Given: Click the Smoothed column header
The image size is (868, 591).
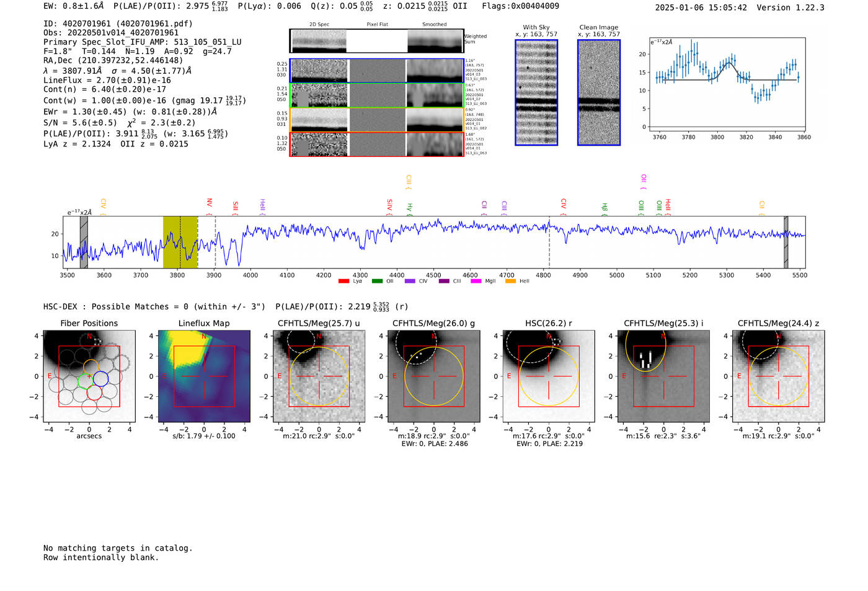Looking at the screenshot, I should (x=435, y=24).
